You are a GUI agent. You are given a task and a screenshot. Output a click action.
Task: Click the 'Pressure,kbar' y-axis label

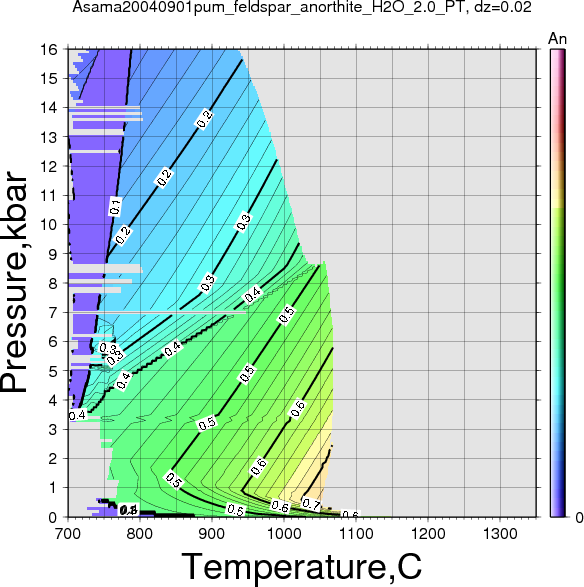(x=14, y=283)
